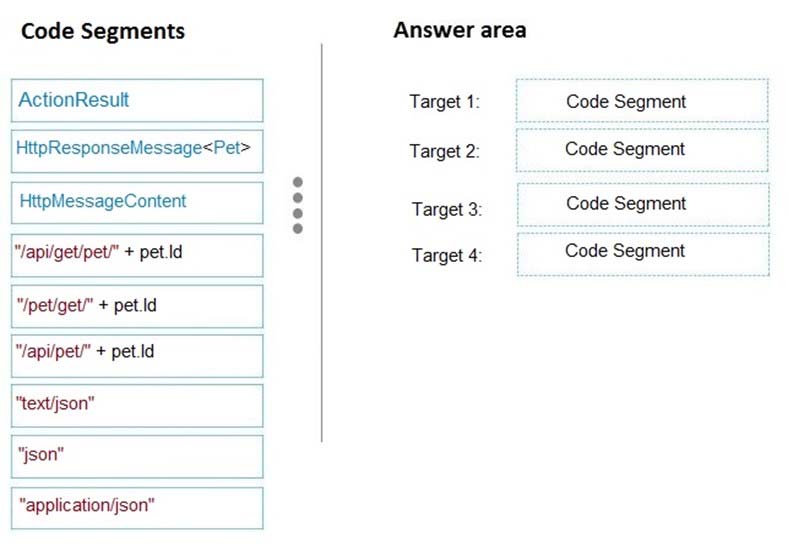The image size is (788, 550).
Task: Click the Target 4 code segment slot
Action: pos(643,254)
